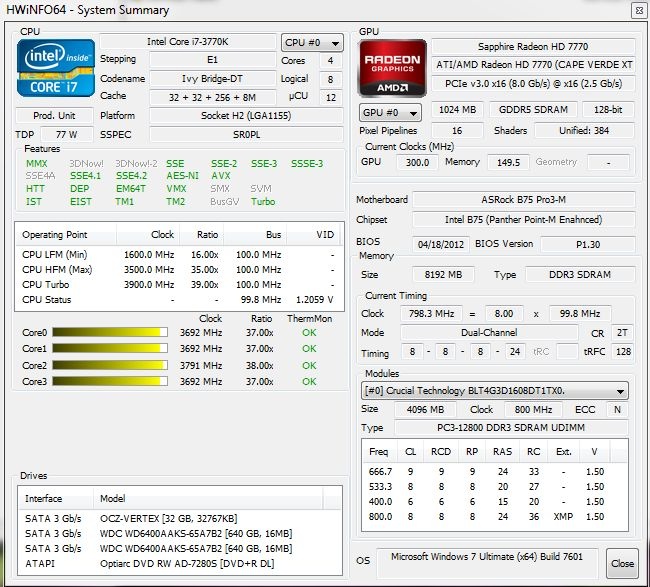Select the 400.0 frequency timing row
The image size is (650, 587).
pyautogui.click(x=495, y=502)
